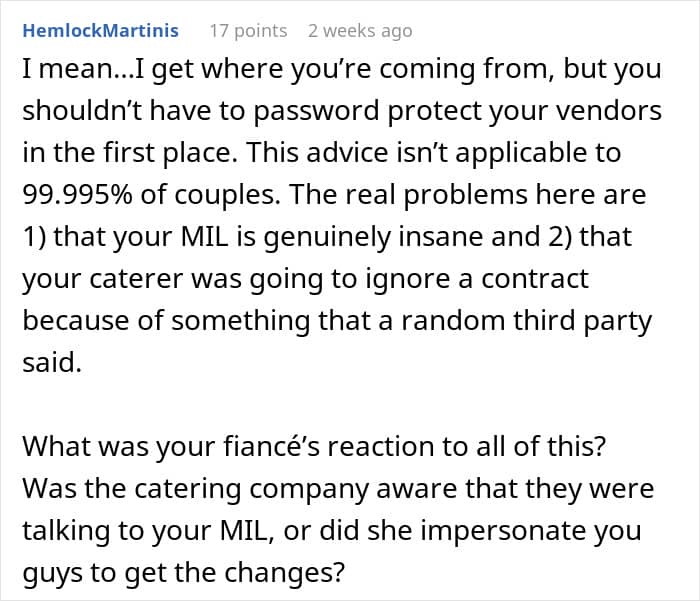Viewport: 700px width, 601px height.
Task: Click the '99.995%' figure in the comment
Action: (77, 195)
